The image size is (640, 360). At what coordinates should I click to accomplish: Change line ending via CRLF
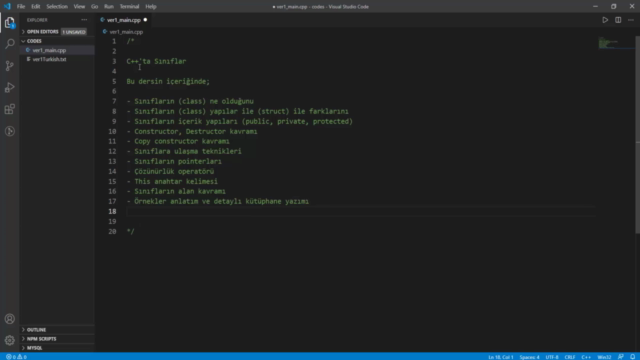pyautogui.click(x=570, y=357)
